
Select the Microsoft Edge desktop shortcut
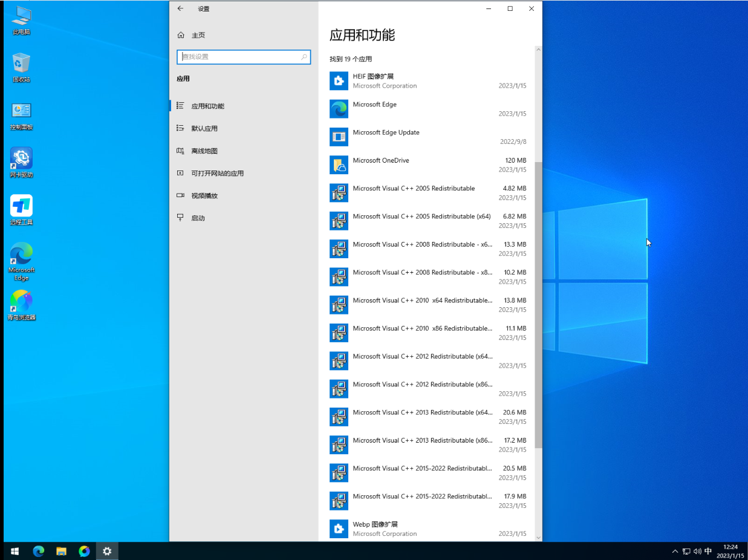tap(21, 262)
